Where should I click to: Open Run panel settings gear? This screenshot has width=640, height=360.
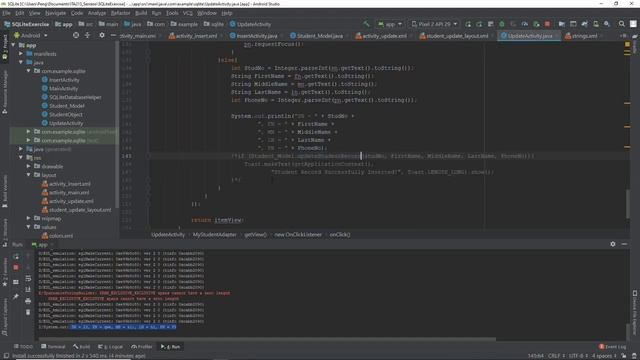pyautogui.click(x=613, y=244)
